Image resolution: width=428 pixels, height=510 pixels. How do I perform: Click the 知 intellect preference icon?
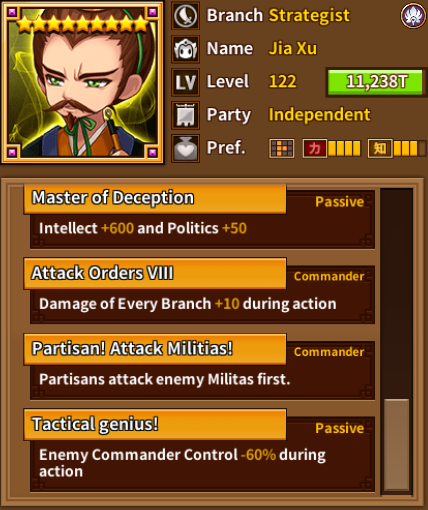[x=380, y=148]
